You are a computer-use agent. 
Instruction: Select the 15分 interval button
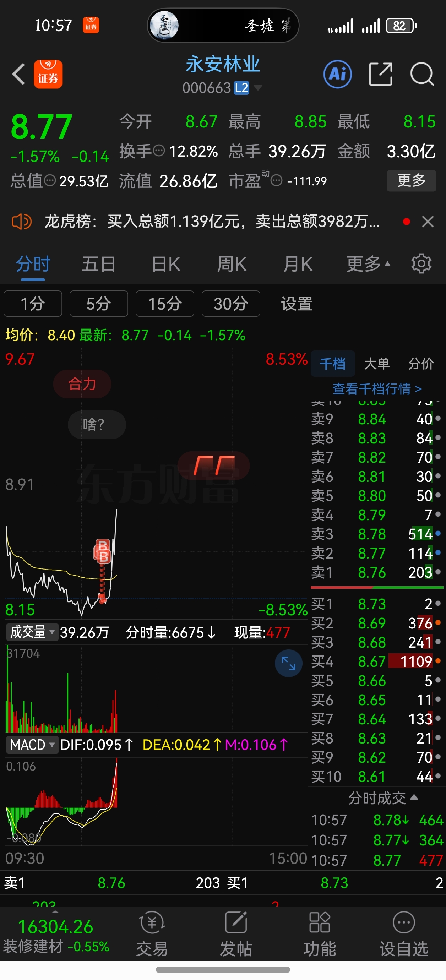[165, 304]
